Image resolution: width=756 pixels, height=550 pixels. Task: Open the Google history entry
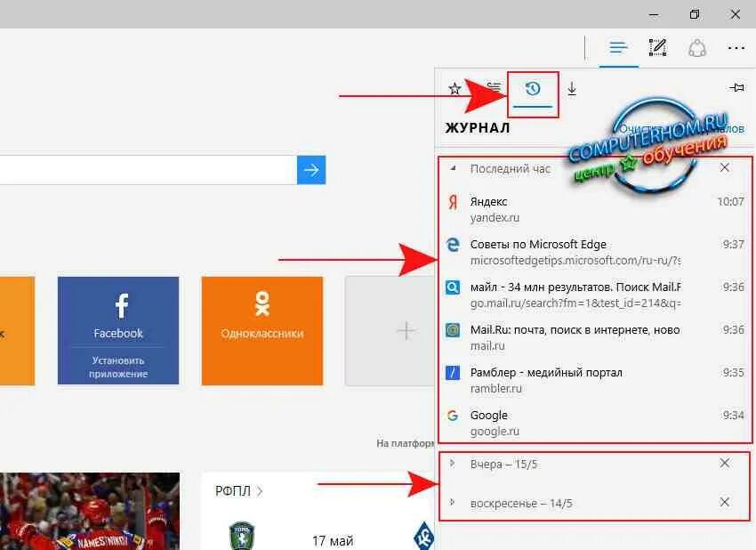point(594,423)
